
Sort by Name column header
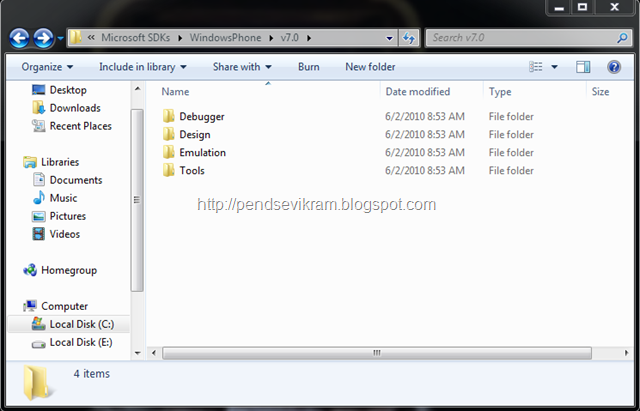[175, 92]
